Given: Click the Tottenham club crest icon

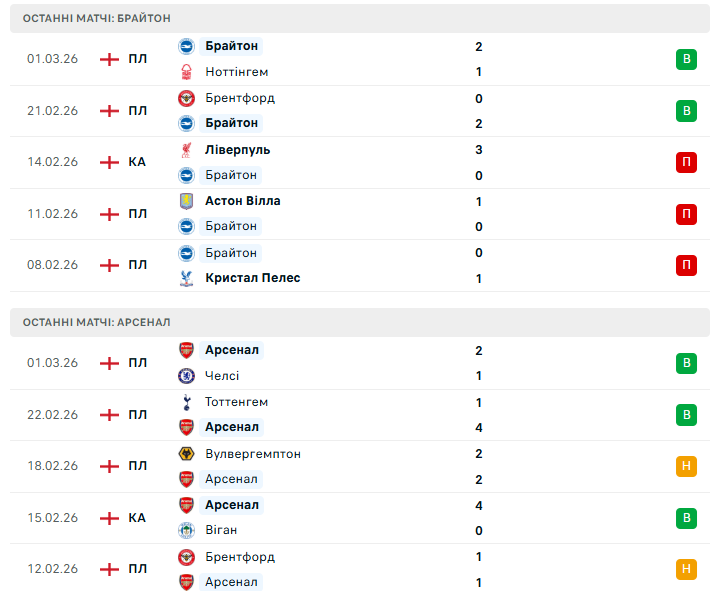Looking at the screenshot, I should point(186,402).
